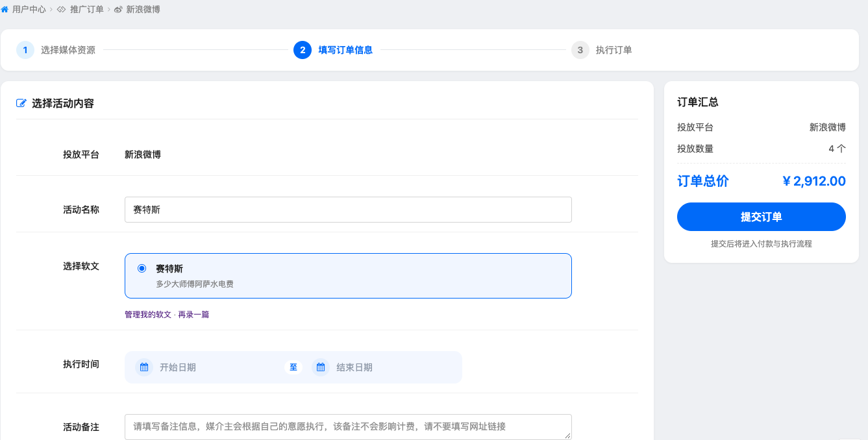Click the 投放数量 label

[695, 149]
